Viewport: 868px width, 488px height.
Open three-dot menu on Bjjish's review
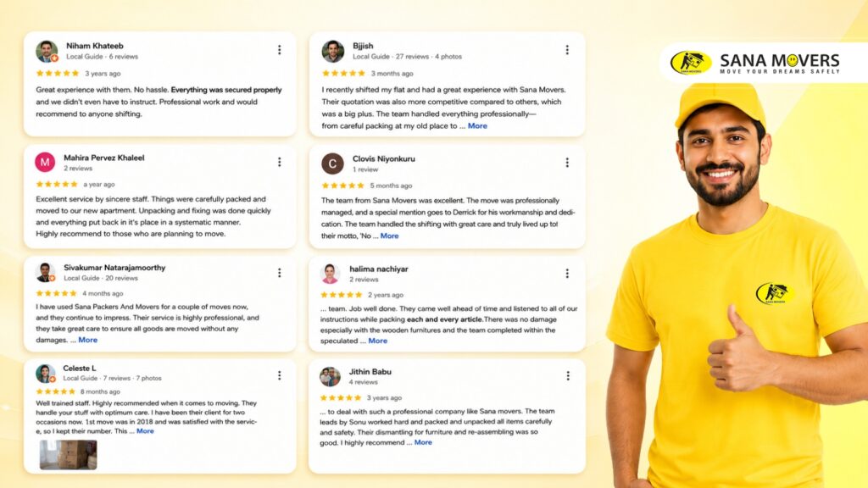pos(567,50)
